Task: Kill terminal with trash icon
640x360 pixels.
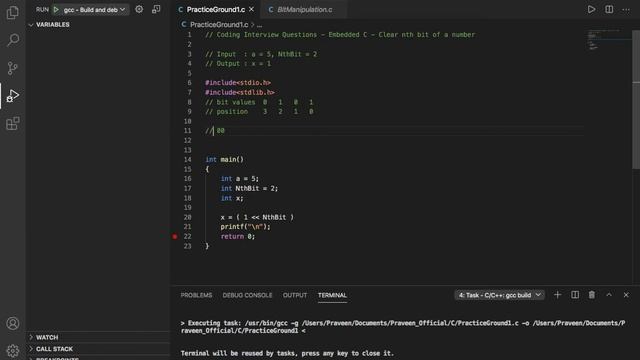Action: coord(591,295)
